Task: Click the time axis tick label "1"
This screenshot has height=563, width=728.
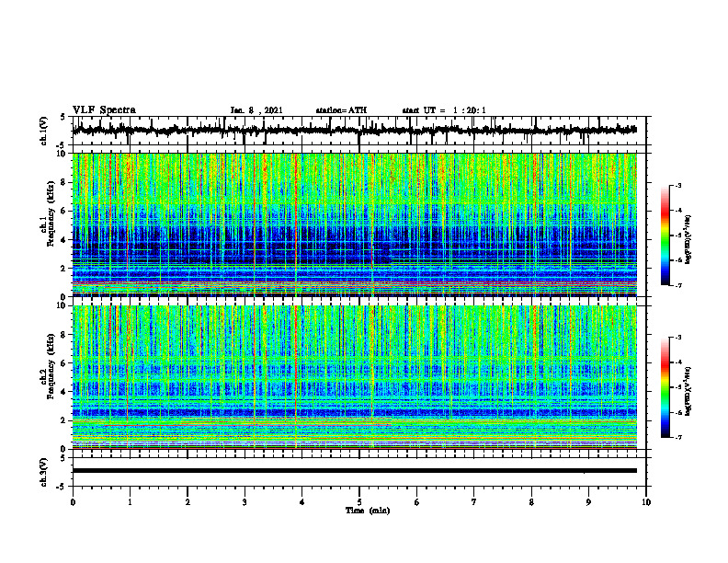Action: click(x=130, y=502)
